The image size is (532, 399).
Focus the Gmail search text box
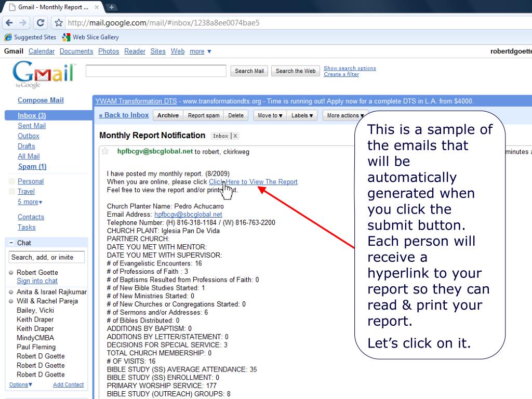click(156, 71)
